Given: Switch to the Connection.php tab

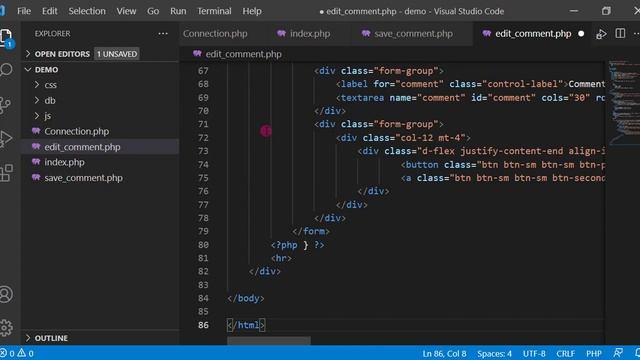Looking at the screenshot, I should click(x=215, y=34).
